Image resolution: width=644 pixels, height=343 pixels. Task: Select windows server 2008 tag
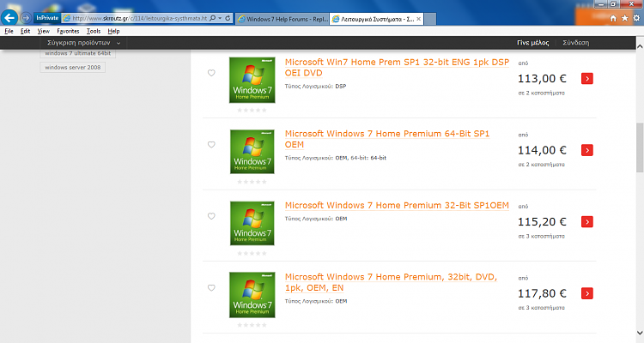[73, 67]
